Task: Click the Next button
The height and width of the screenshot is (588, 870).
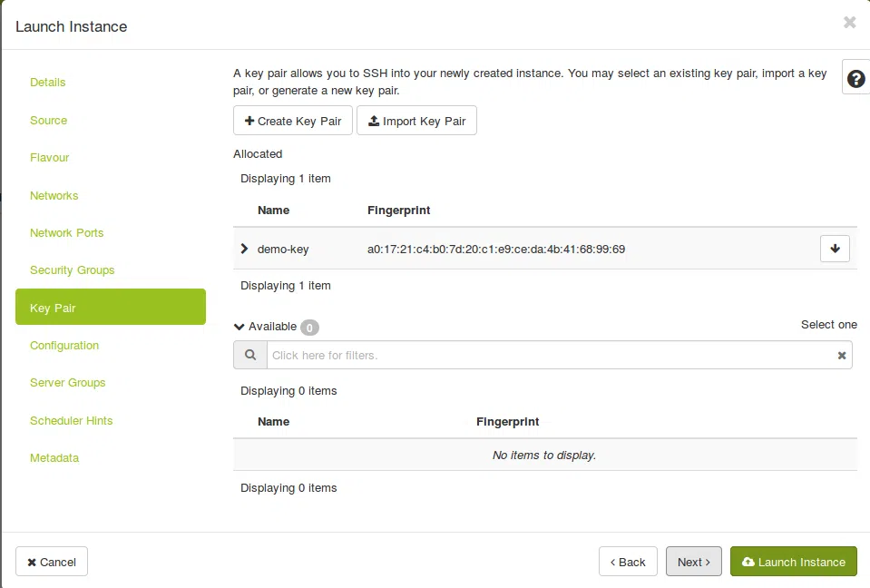Action: click(694, 562)
